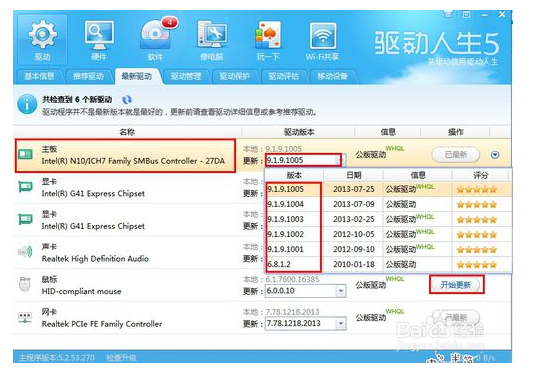Switch to the 推荐驱动 tab
The image size is (550, 376).
point(88,76)
